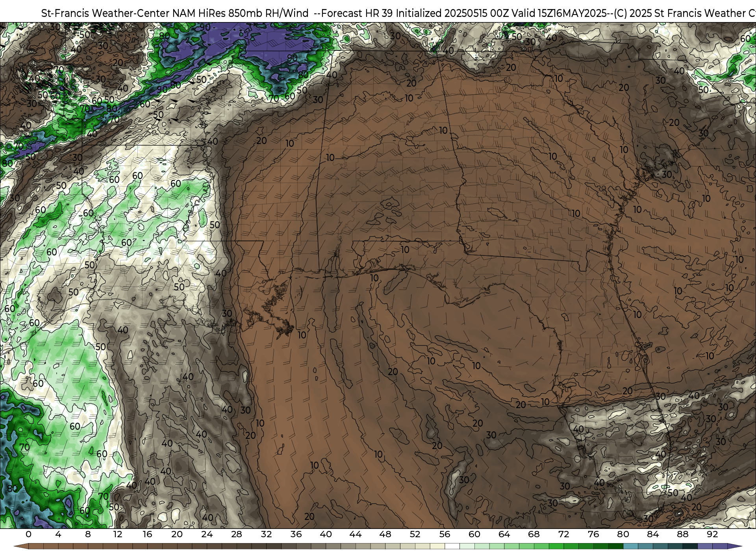
Task: Click the colorbar tick label '28'
Action: click(x=237, y=534)
